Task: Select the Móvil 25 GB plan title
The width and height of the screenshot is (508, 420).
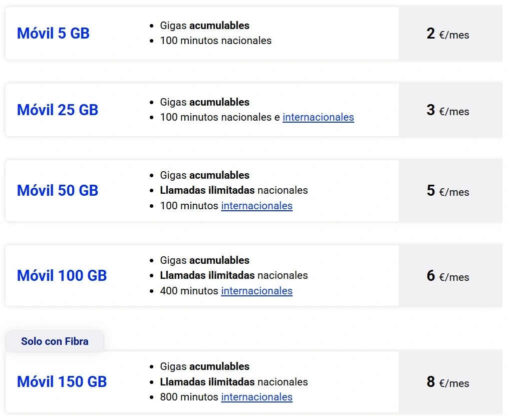Action: [58, 110]
